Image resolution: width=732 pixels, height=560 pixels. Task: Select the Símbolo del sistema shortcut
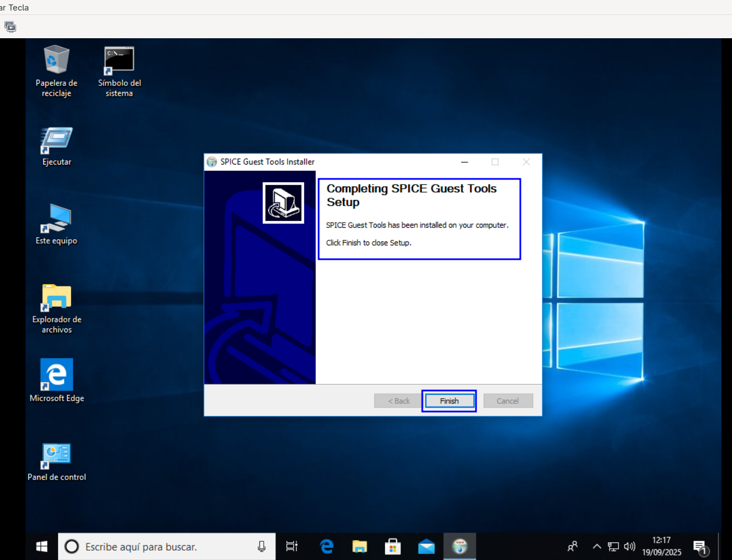click(119, 71)
